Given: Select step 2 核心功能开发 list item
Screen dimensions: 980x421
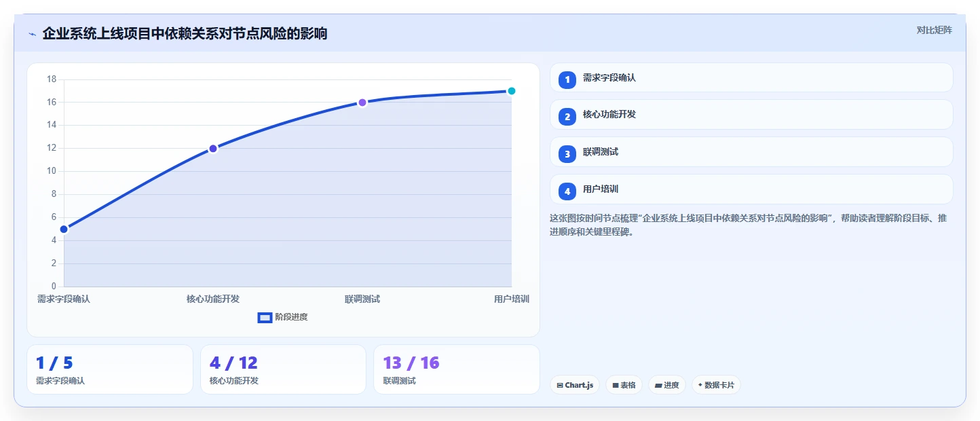Looking at the screenshot, I should pyautogui.click(x=751, y=115).
